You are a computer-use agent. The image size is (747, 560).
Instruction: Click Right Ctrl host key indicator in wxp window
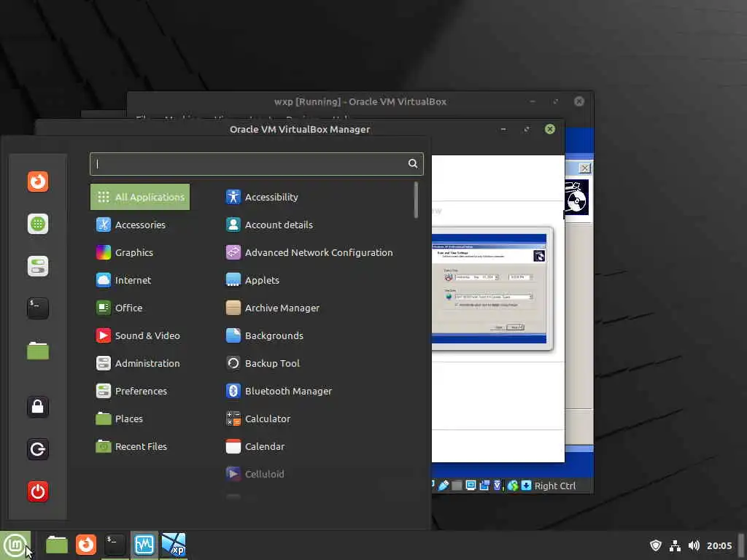[555, 486]
